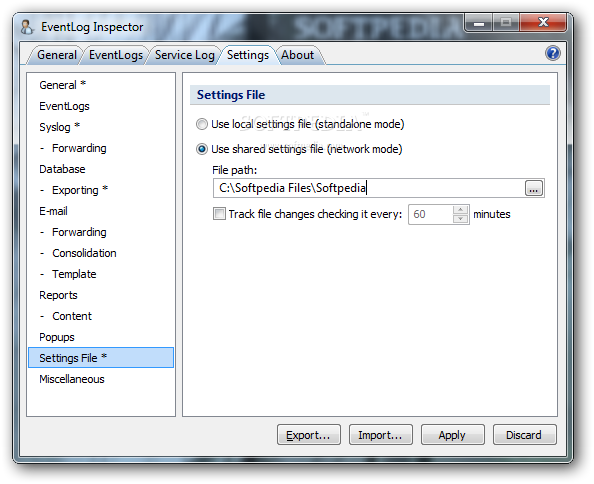This screenshot has width=594, height=484.
Task: Discard the settings changes
Action: (525, 435)
